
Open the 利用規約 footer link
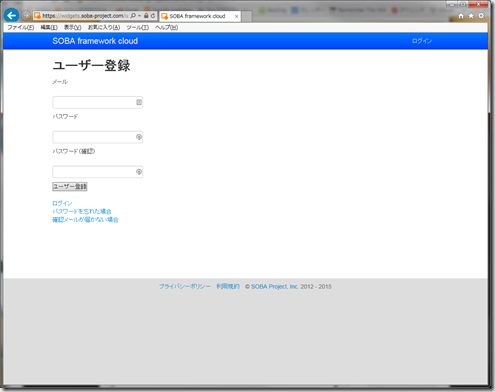[228, 286]
